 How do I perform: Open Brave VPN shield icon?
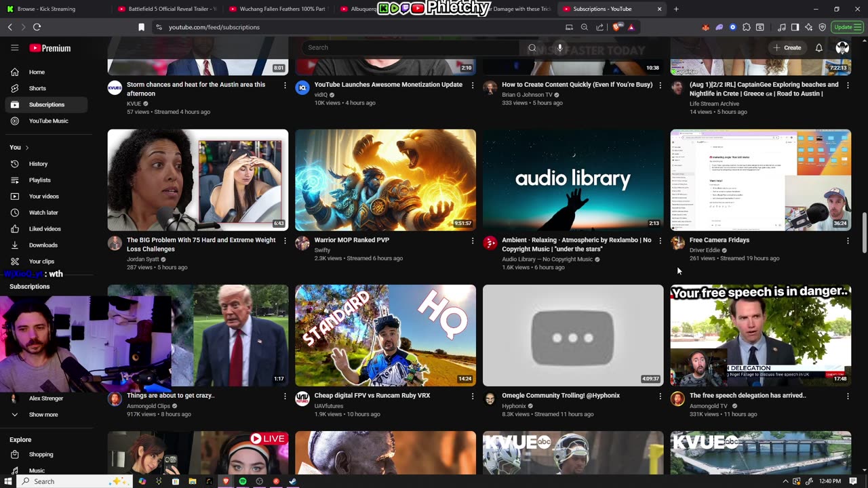(822, 27)
